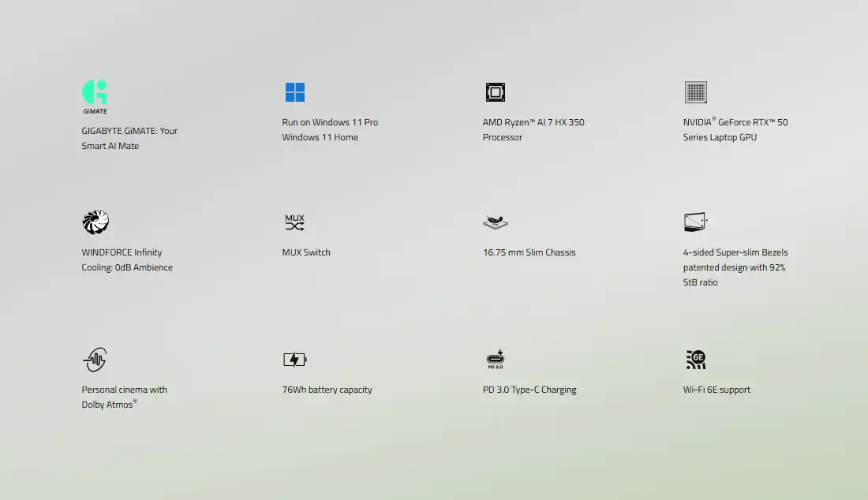Screen dimensions: 868x500
Task: Click the MUX Switch shuffle icon
Action: click(x=294, y=222)
